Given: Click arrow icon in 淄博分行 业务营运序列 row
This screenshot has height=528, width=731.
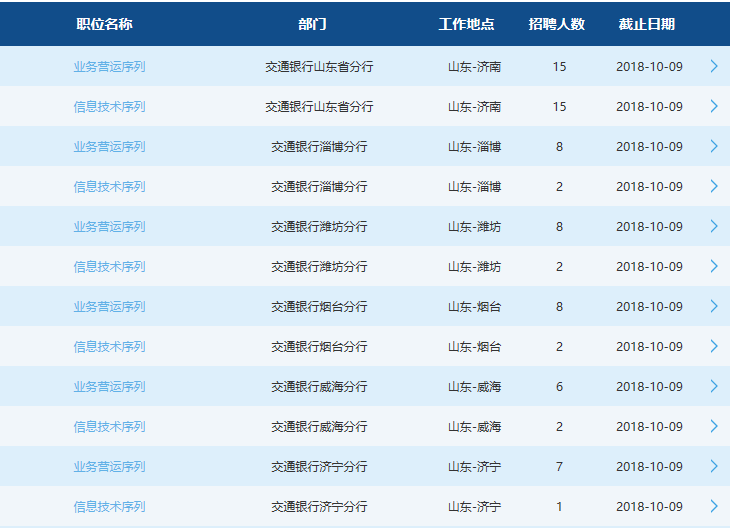Looking at the screenshot, I should click(x=714, y=146).
